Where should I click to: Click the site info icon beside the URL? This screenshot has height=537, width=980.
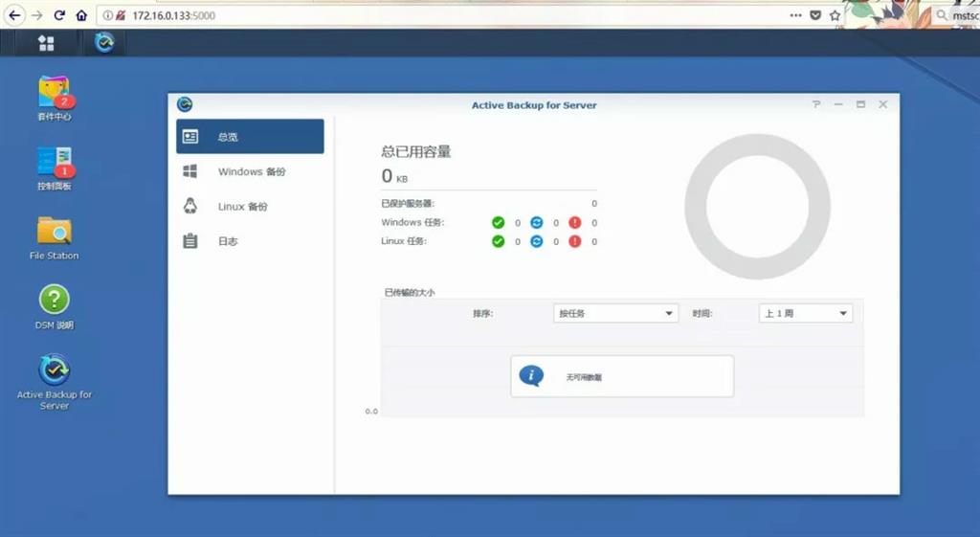[107, 15]
